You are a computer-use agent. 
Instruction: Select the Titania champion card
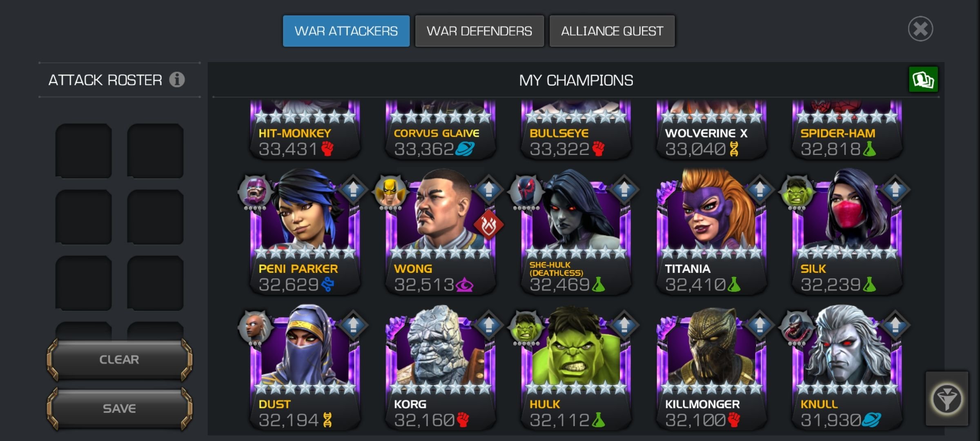[x=711, y=233]
